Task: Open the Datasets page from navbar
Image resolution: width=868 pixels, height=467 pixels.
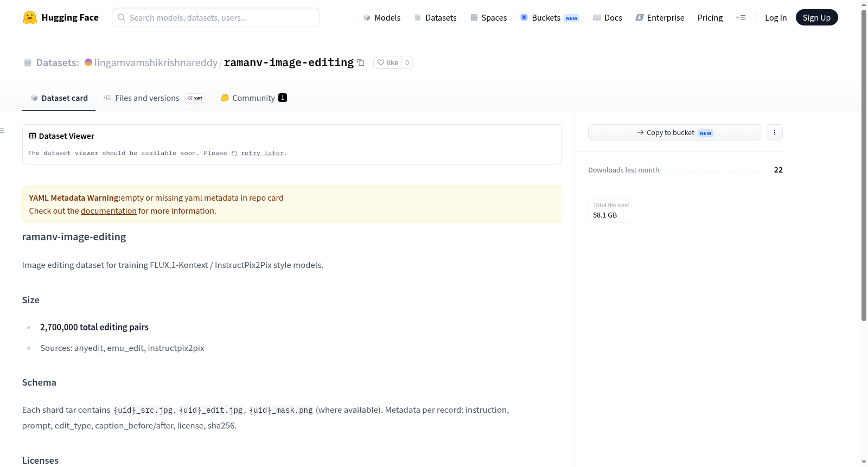Action: [x=436, y=17]
